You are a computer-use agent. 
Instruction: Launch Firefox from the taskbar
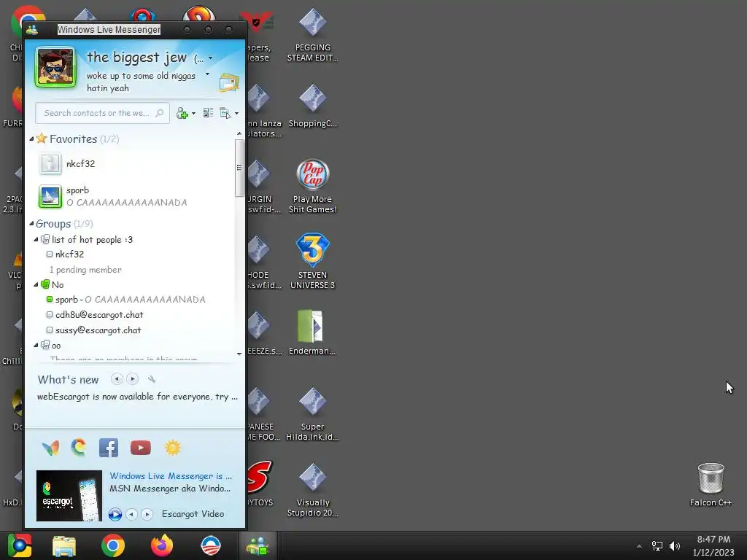[x=162, y=545]
